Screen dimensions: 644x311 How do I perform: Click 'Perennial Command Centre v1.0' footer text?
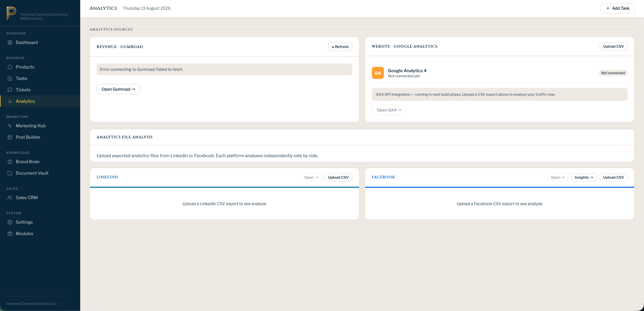pyautogui.click(x=32, y=304)
